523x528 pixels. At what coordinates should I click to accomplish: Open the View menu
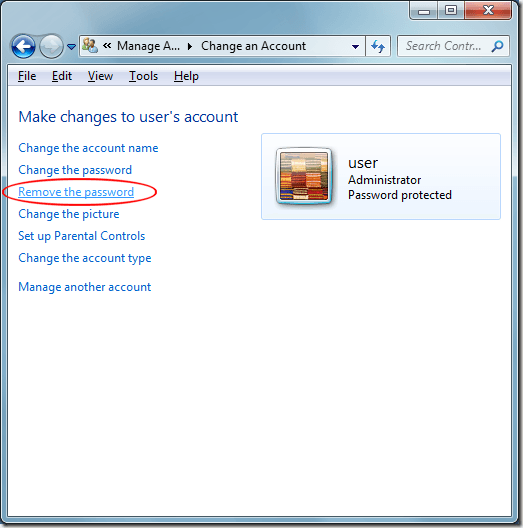pos(100,76)
